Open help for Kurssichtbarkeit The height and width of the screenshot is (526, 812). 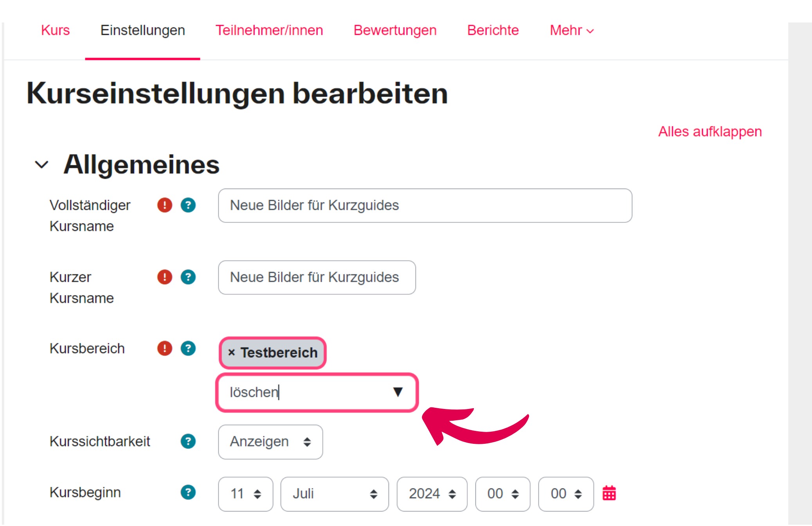188,441
